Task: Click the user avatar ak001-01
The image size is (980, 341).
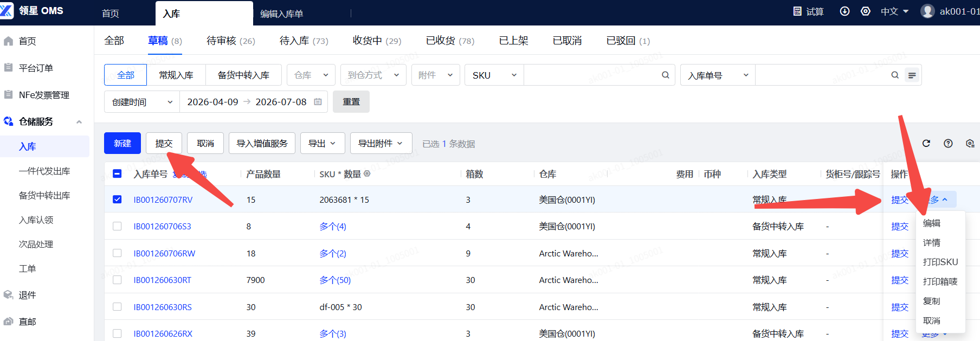Action: coord(927,11)
